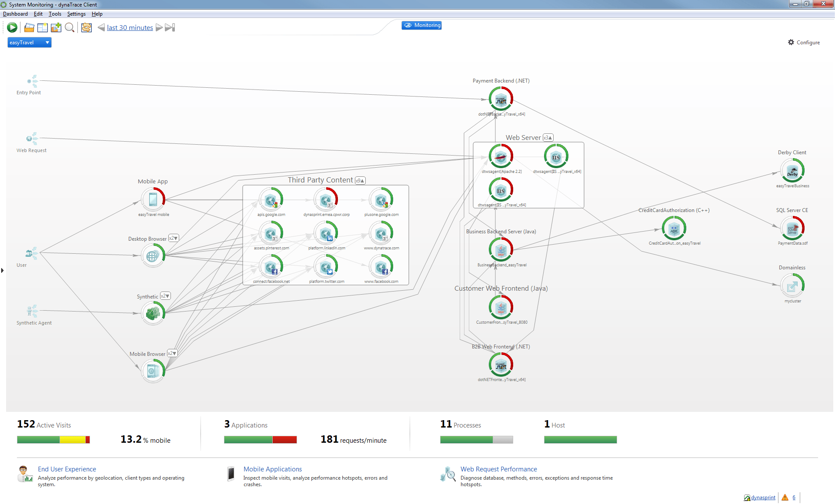Click the dashboard layout toolbar icon

(43, 27)
